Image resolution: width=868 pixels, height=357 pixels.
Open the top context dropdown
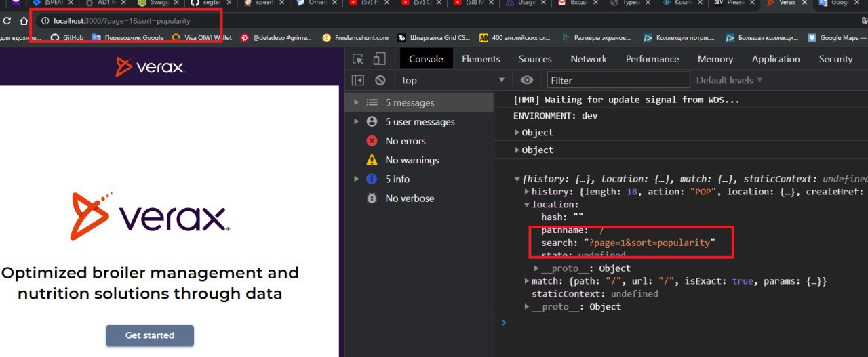pyautogui.click(x=454, y=80)
